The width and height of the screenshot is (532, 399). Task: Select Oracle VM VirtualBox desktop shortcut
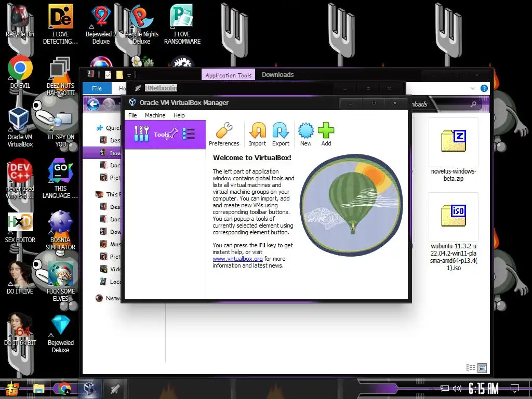20,127
